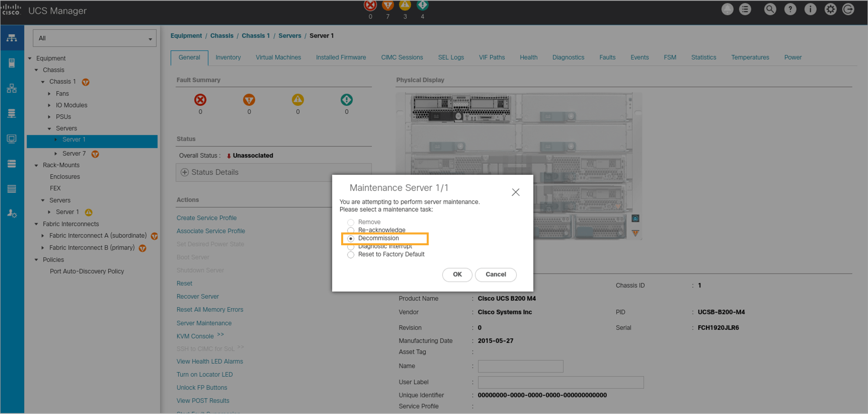The height and width of the screenshot is (414, 868).
Task: Click Create Service Profile link
Action: tap(206, 218)
